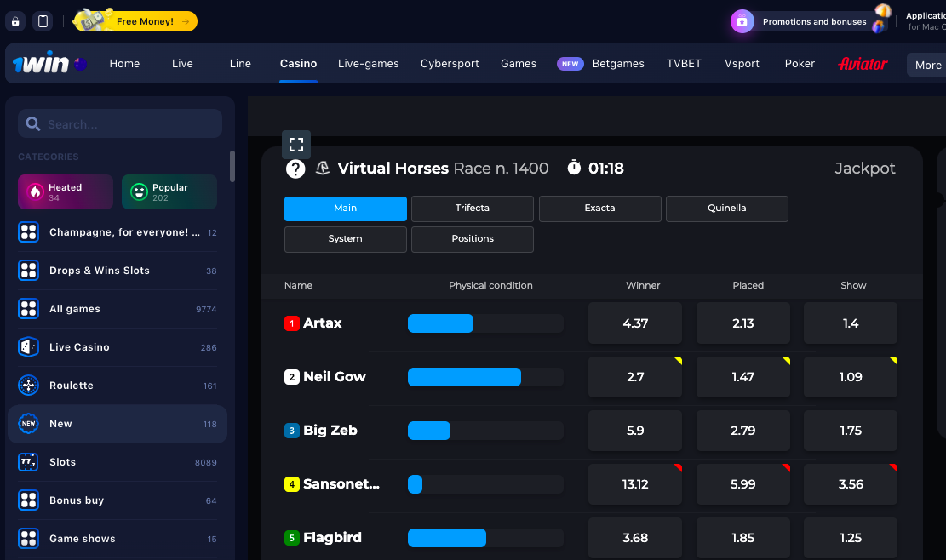This screenshot has width=946, height=560.
Task: Click the NEW badge icon in sidebar
Action: click(28, 424)
